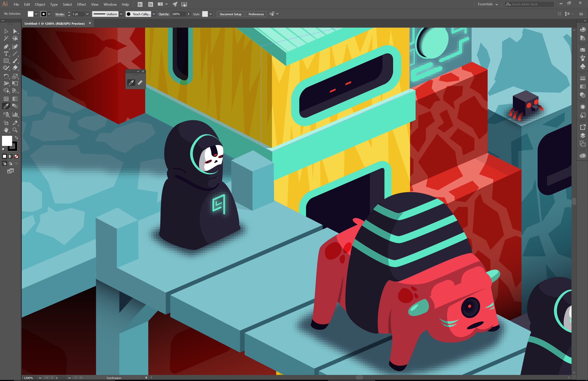588x381 pixels.
Task: Set paint mode to None
Action: (x=16, y=156)
